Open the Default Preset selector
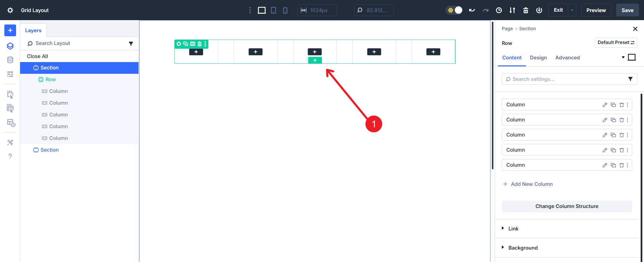 616,43
